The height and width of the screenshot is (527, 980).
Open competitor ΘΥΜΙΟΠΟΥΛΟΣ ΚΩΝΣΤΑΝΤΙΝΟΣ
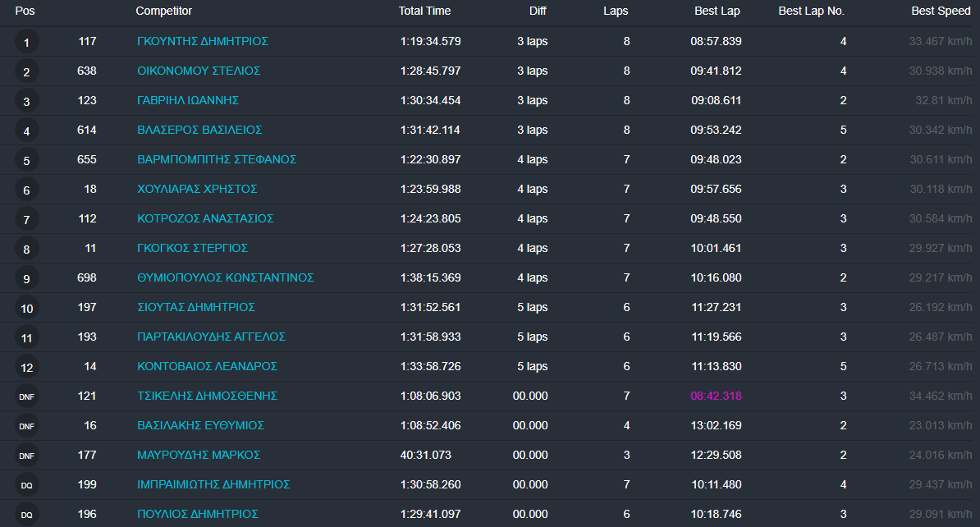tap(225, 278)
